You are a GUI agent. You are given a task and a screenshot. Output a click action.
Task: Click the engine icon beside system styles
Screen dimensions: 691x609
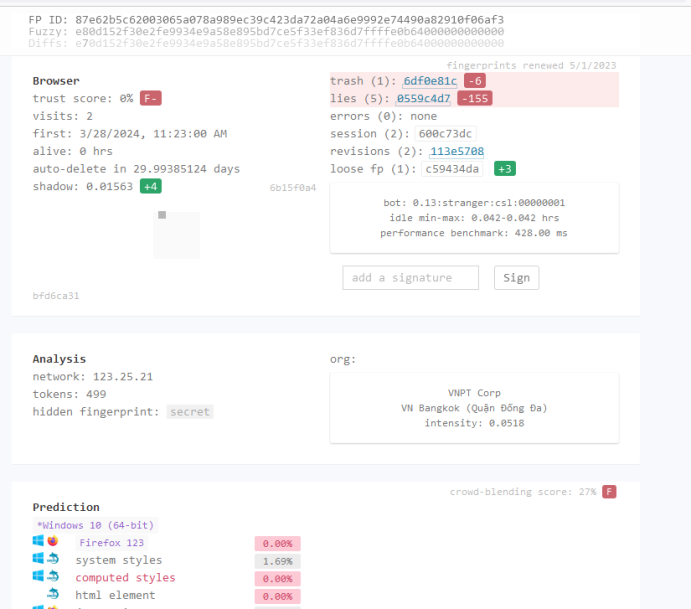pyautogui.click(x=53, y=559)
